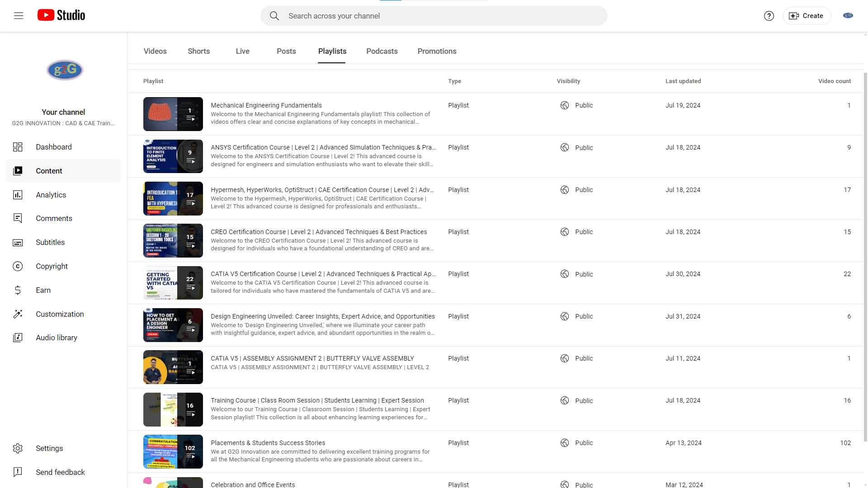
Task: Click globe icon for ANSYS Certification Course
Action: coord(565,148)
